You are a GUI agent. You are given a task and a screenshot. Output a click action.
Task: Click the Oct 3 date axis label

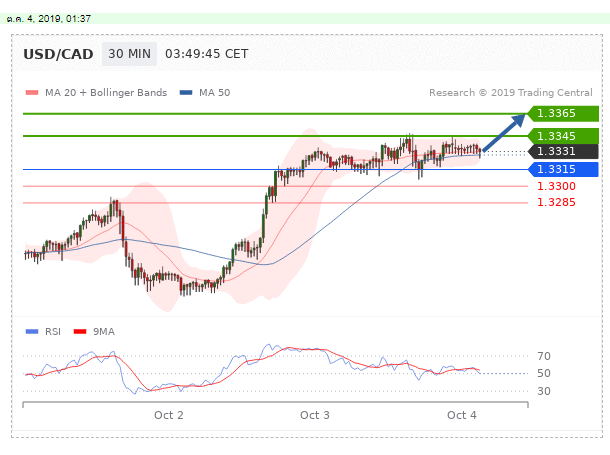pyautogui.click(x=315, y=415)
